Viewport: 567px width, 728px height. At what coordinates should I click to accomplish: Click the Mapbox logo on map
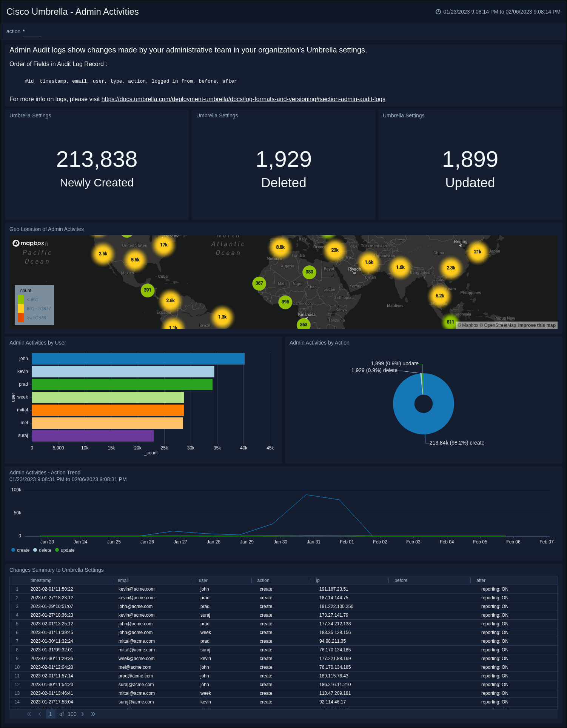pos(29,243)
